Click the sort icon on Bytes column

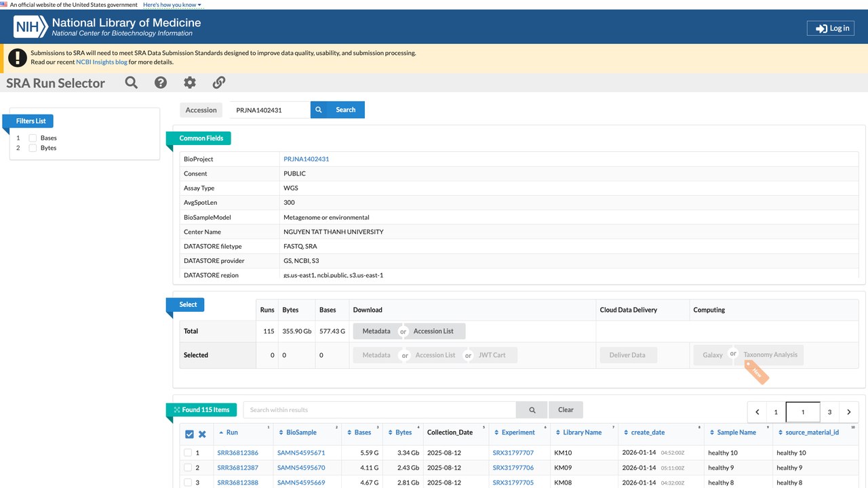click(x=391, y=432)
